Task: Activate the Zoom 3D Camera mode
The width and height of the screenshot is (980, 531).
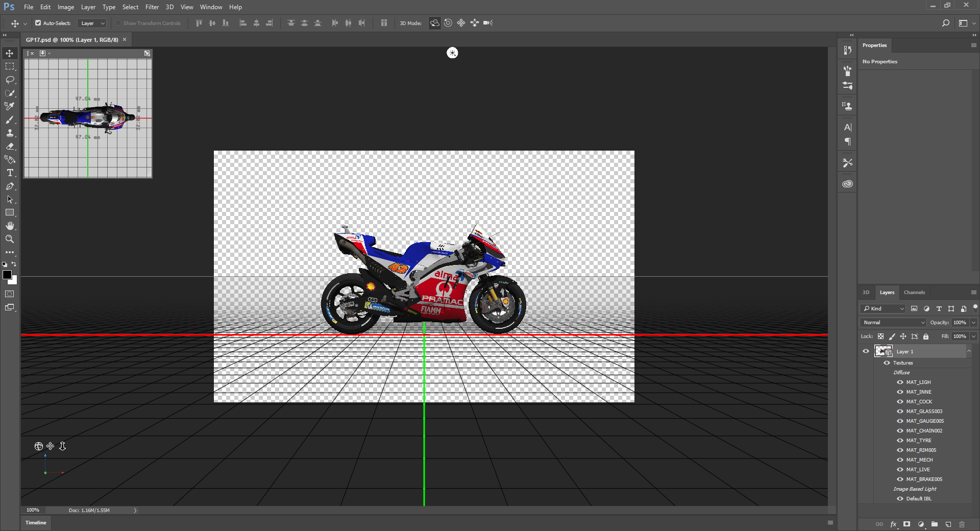Action: pos(488,23)
